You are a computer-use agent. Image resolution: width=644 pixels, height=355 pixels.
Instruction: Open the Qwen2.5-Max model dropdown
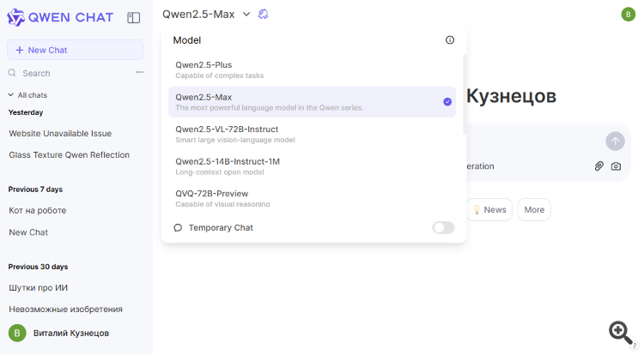coord(206,15)
